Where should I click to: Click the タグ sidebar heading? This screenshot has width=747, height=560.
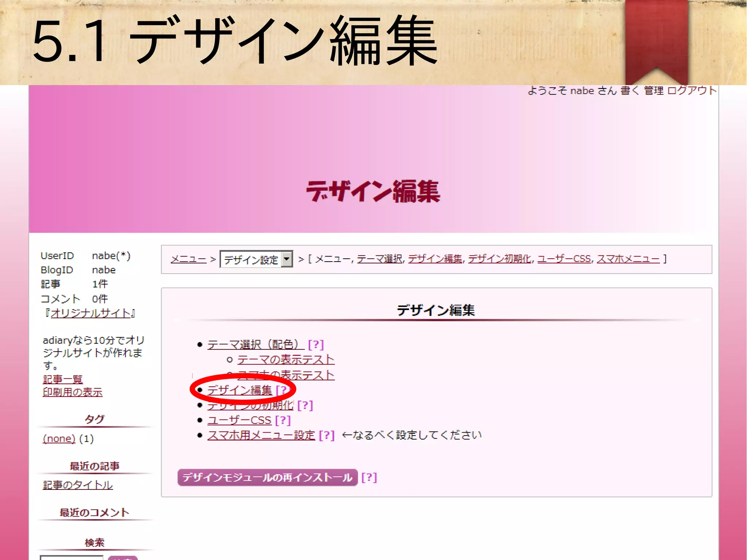[x=94, y=419]
